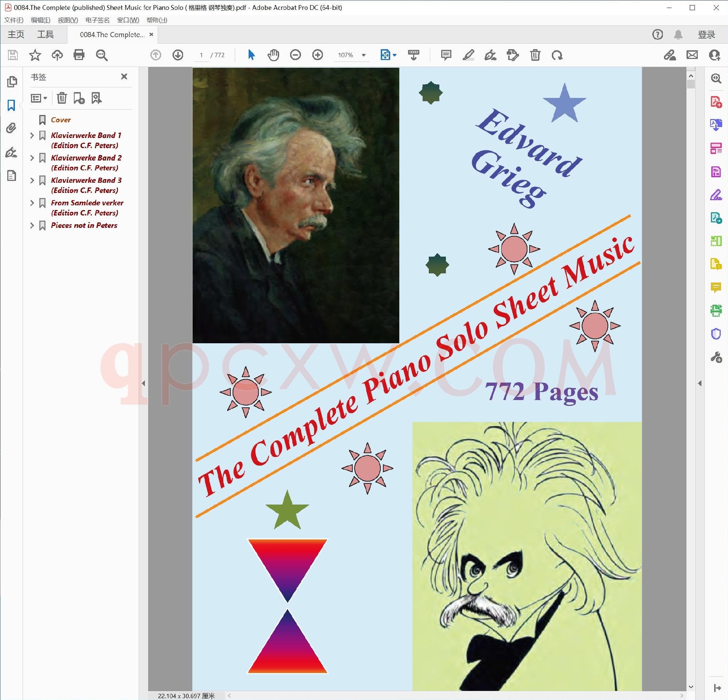Viewport: 728px width, 700px height.
Task: Switch to the 工具 tab
Action: pos(45,35)
